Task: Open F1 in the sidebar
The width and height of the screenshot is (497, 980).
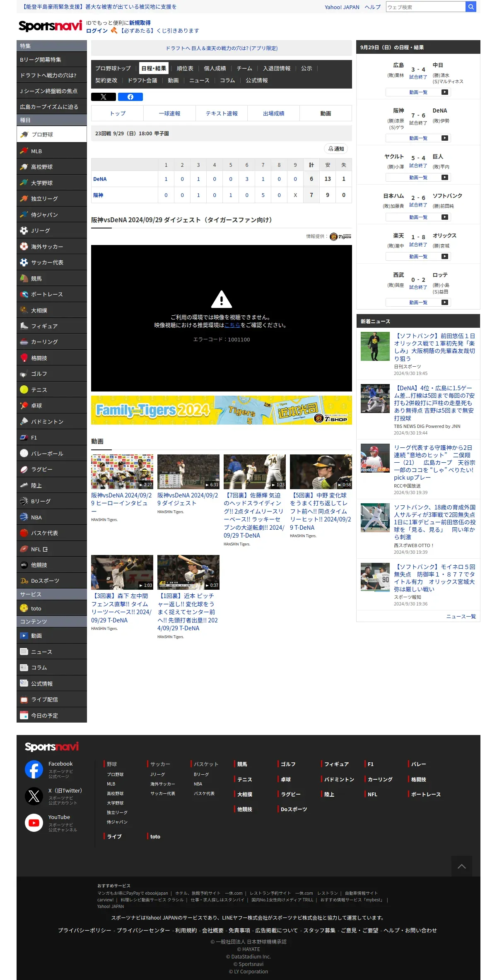Action: 52,437
